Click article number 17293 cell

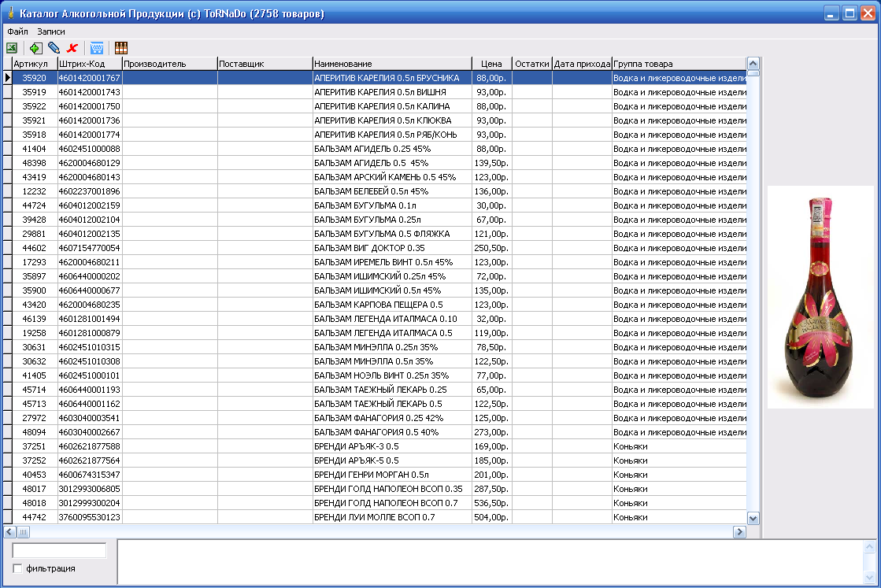click(x=35, y=261)
